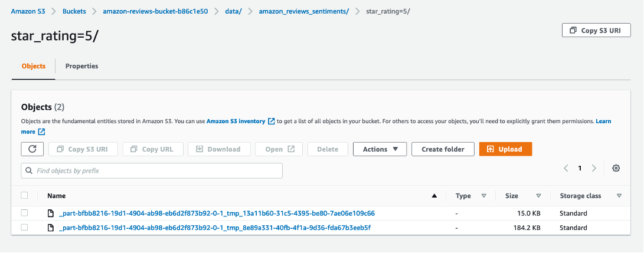The width and height of the screenshot is (644, 253).
Task: Toggle the select-all objects checkbox in header
Action: tap(24, 196)
